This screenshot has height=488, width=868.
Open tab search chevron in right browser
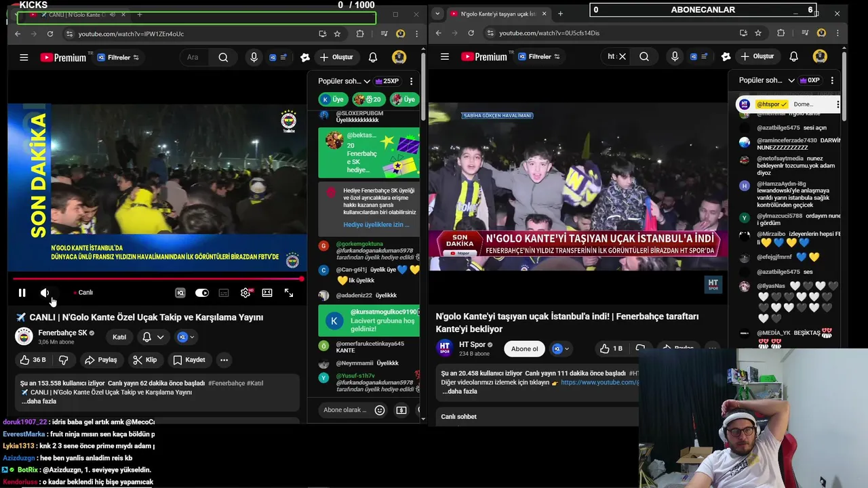click(437, 14)
